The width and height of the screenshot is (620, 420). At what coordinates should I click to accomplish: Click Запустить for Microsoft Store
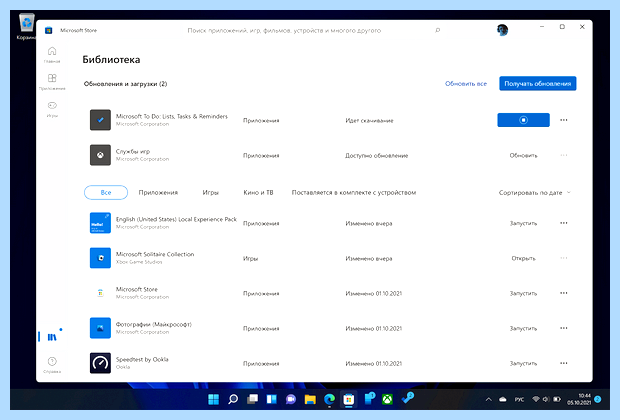click(x=523, y=293)
